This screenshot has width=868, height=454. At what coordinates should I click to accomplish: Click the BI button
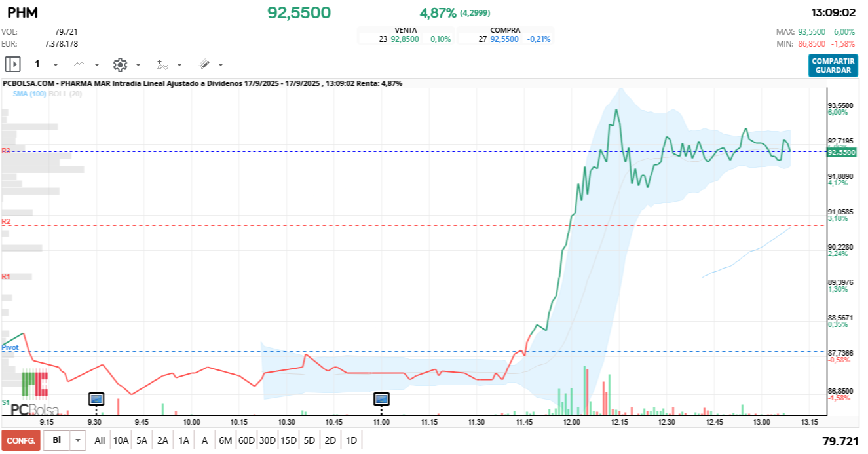point(57,440)
